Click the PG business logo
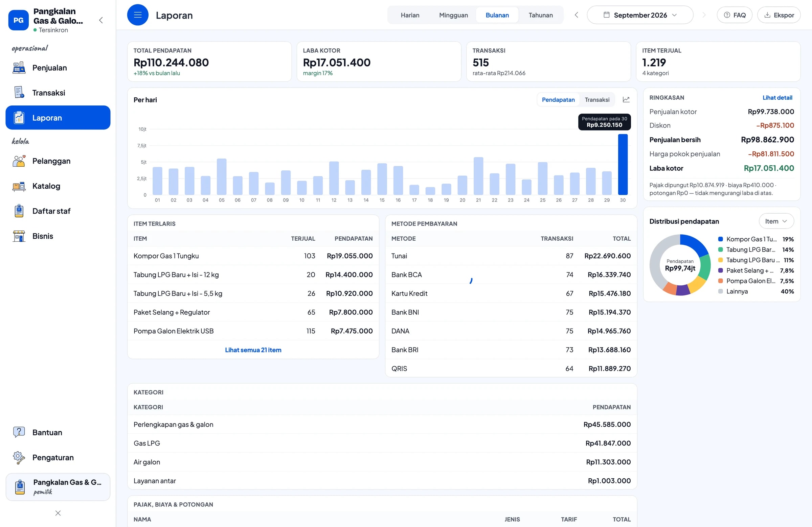 click(18, 20)
